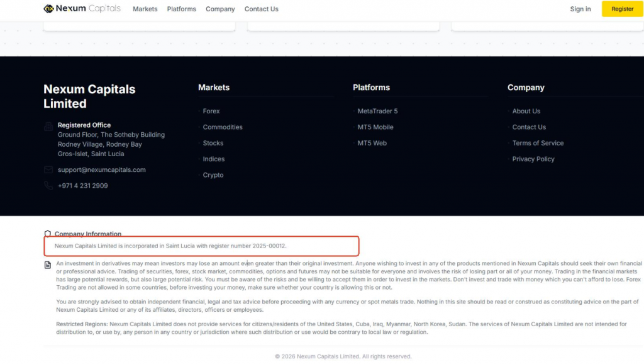644x364 pixels.
Task: Click the Registered Office label
Action: 84,125
